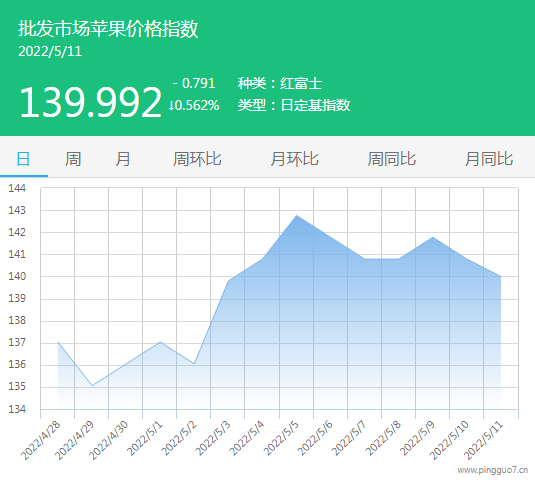535x480 pixels.
Task: Click the last data point 2022/5/11
Action: 501,276
